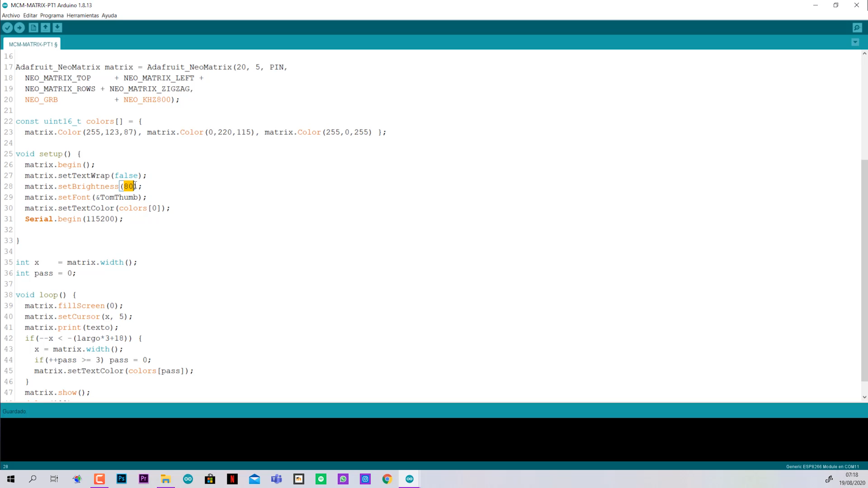Click on Serial in line 31
This screenshot has height=488, width=868.
(39, 219)
